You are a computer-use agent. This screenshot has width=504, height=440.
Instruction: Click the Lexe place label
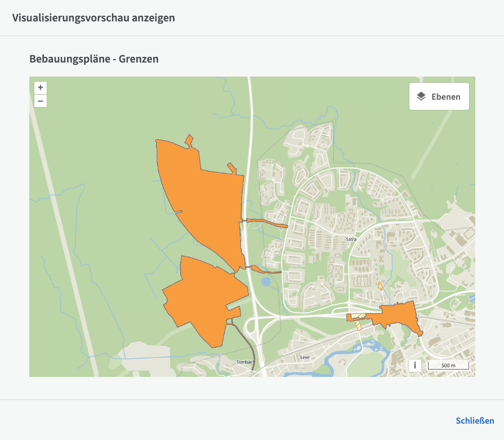[305, 357]
